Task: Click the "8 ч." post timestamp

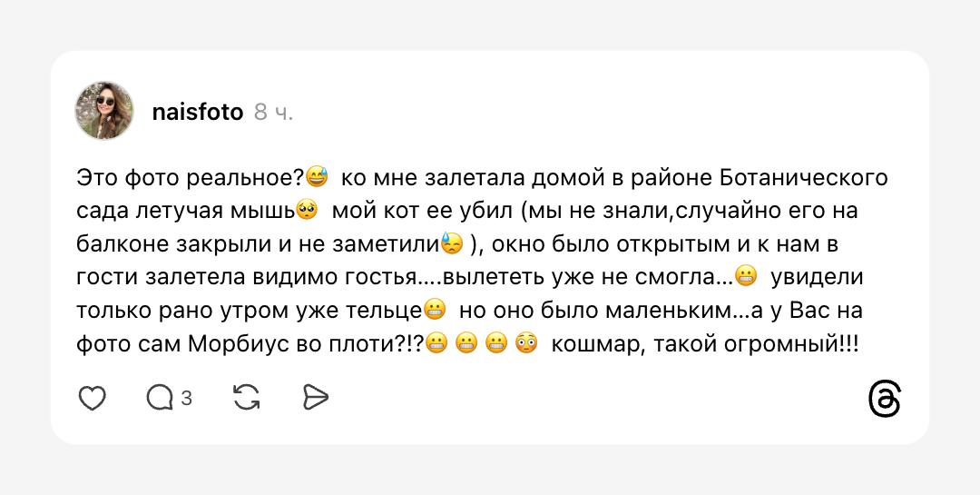Action: pos(273,112)
